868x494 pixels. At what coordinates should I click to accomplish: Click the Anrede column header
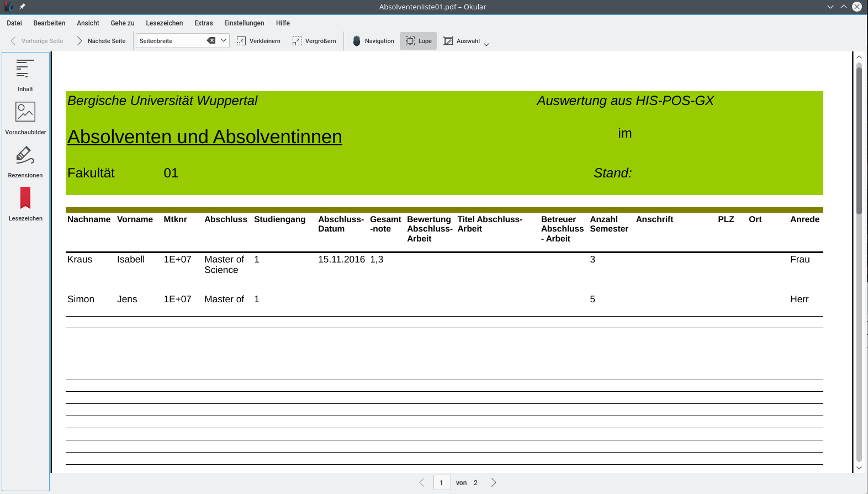click(x=805, y=219)
